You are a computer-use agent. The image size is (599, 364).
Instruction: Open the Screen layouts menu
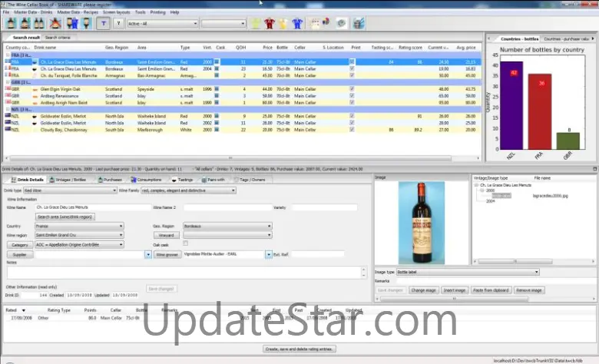coord(117,12)
